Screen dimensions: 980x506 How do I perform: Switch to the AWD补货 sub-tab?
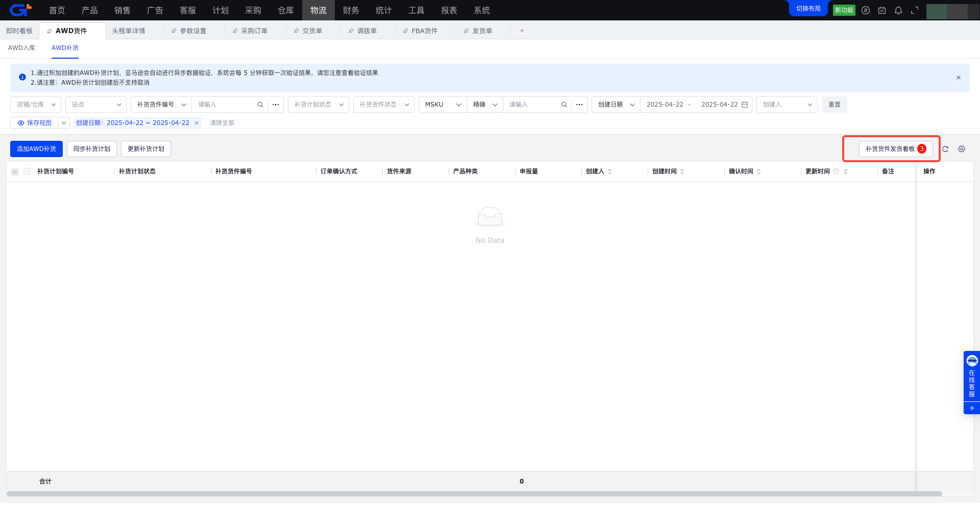pos(65,48)
